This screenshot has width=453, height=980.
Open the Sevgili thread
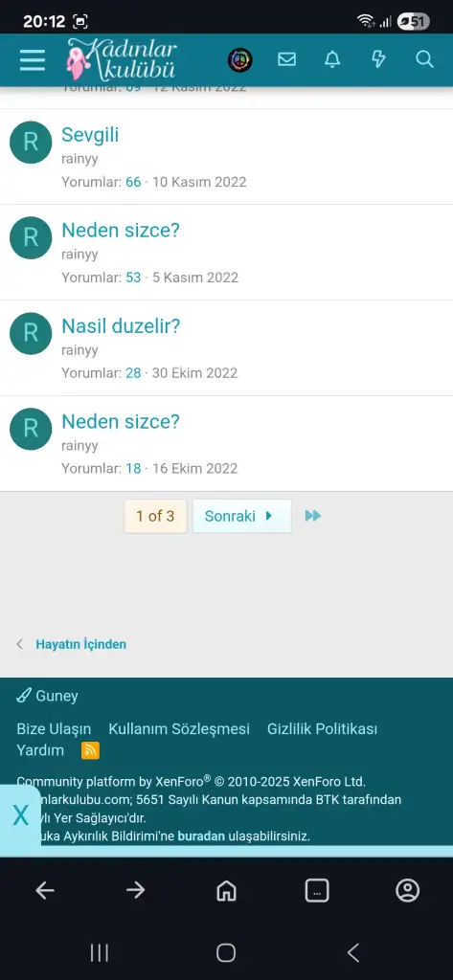click(x=90, y=135)
